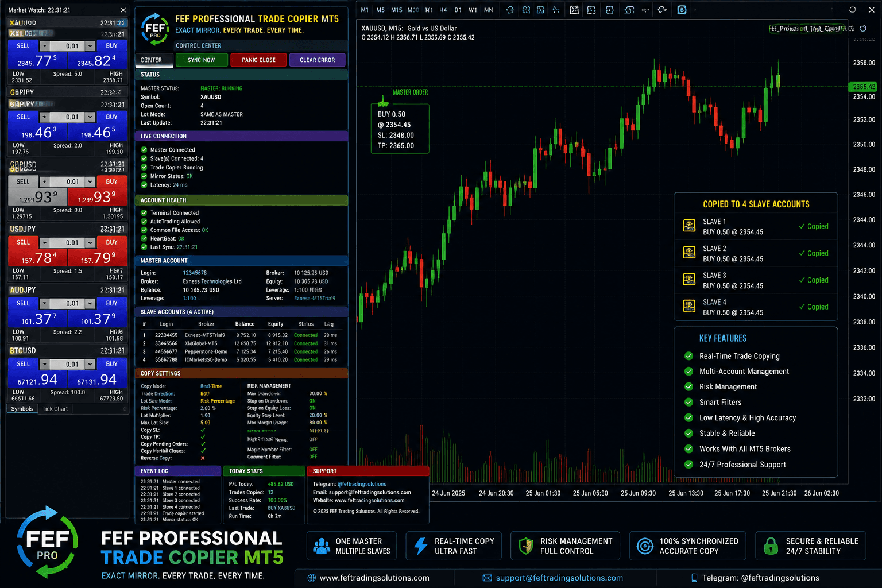Image resolution: width=882 pixels, height=588 pixels.
Task: Open GBPJPY lot dropdown arrow next to BUY
Action: (90, 117)
